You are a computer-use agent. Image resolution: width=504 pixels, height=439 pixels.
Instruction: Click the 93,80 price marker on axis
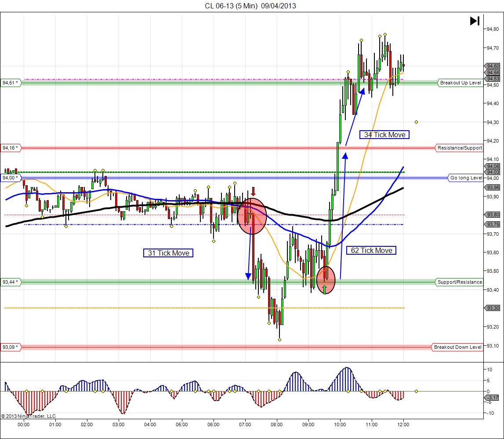coord(493,215)
